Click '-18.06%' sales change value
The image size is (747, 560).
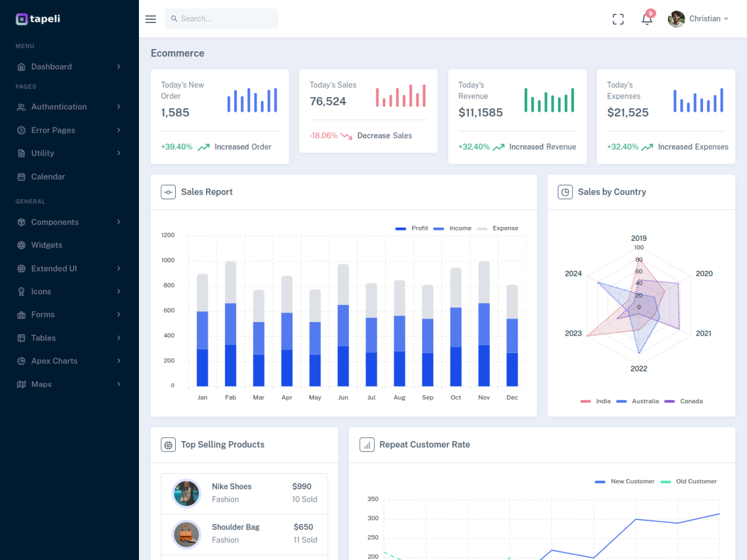click(324, 136)
